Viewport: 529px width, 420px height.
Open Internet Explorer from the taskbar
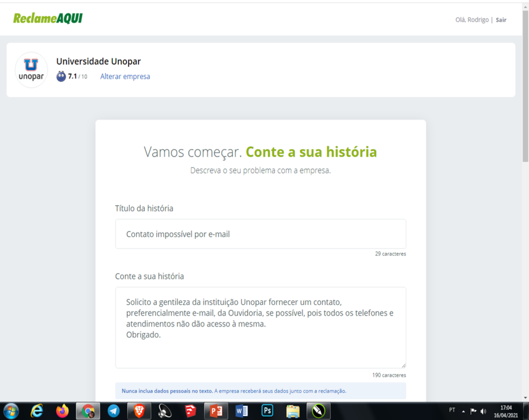click(x=35, y=411)
